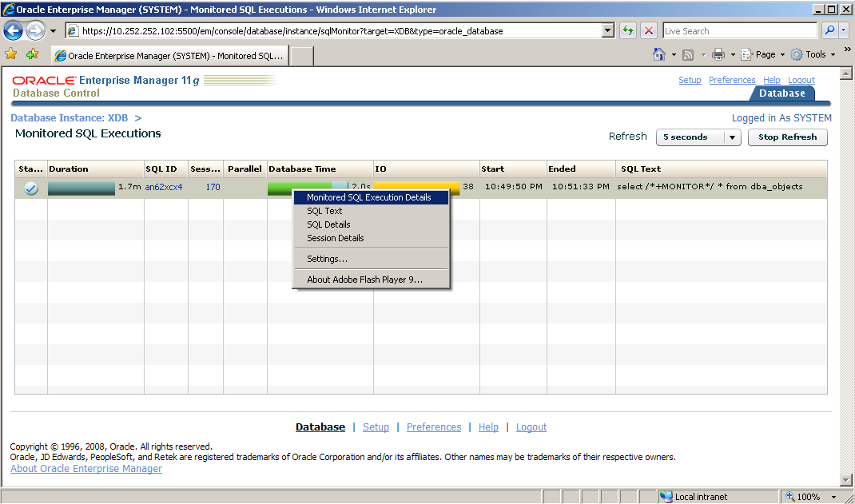Click the Help link in footer

pyautogui.click(x=488, y=427)
